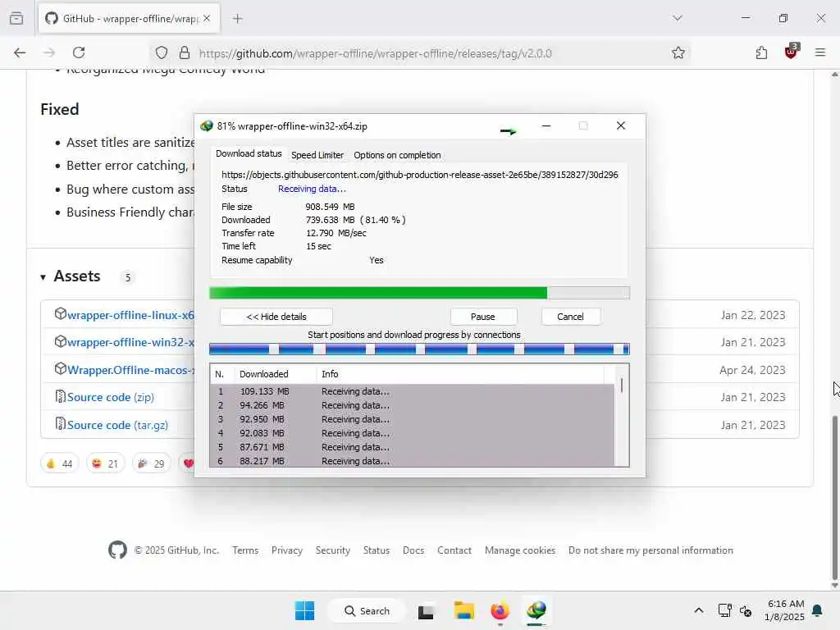
Task: Close the GitHub wrapper-offline tab
Action: coord(207,18)
